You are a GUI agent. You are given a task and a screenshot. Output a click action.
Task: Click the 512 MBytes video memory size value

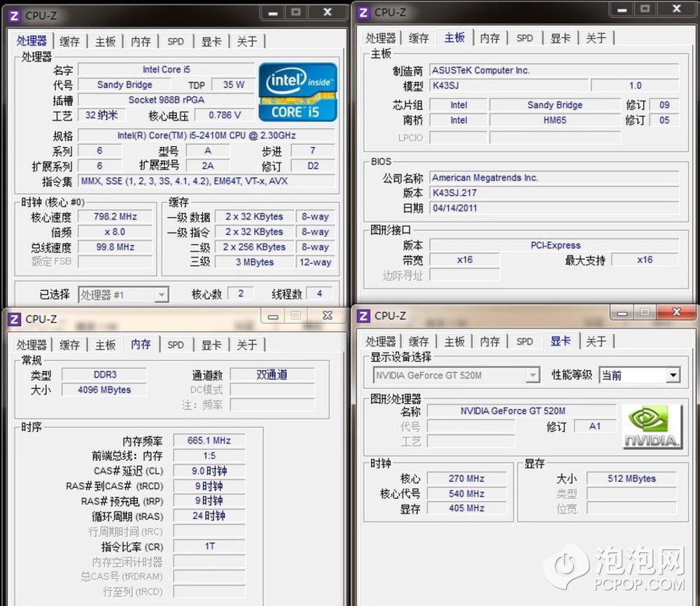point(631,479)
